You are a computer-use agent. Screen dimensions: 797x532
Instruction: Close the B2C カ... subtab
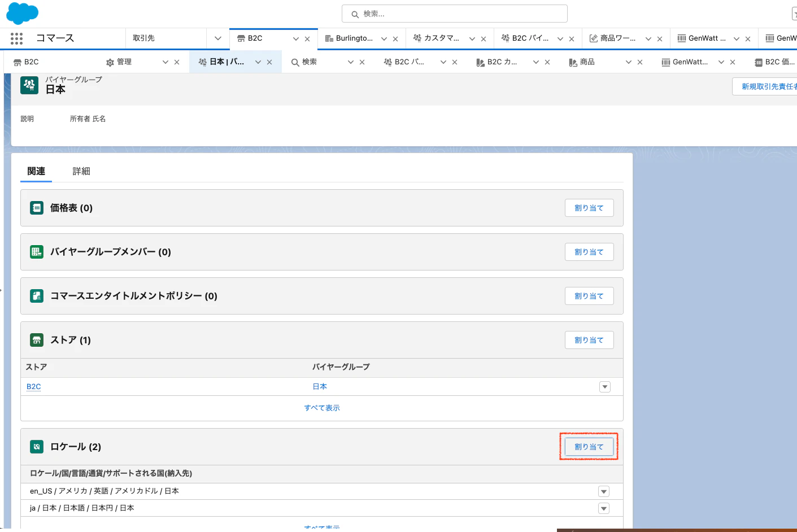click(547, 62)
